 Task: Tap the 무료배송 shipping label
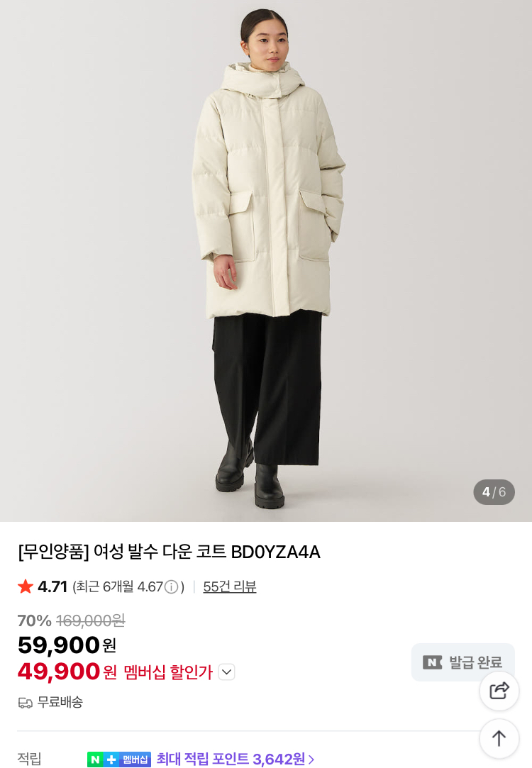[60, 703]
